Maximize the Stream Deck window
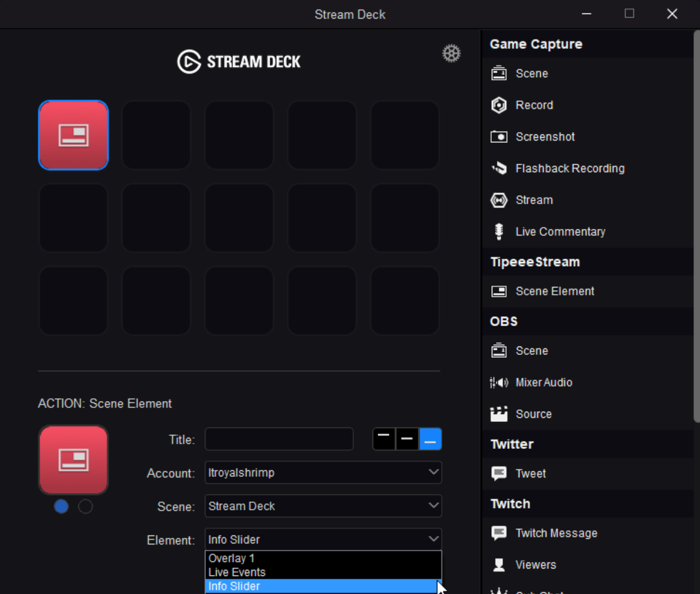The width and height of the screenshot is (700, 594). (629, 13)
